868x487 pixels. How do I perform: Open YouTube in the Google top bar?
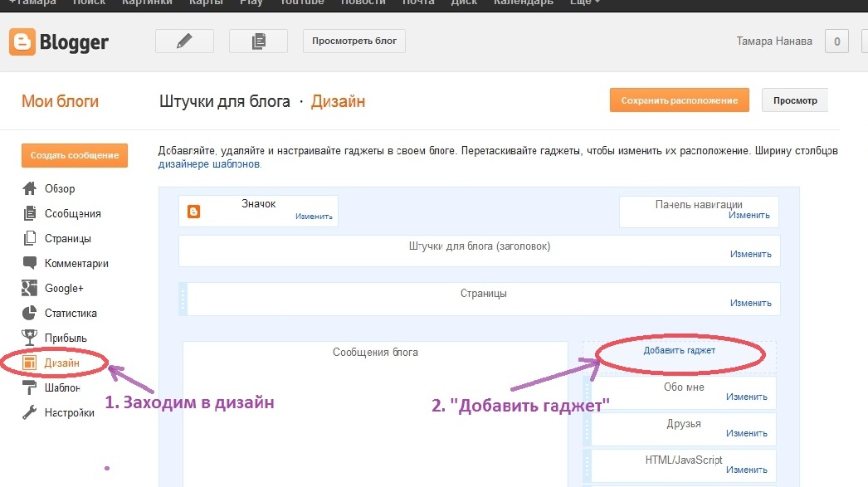[x=302, y=2]
